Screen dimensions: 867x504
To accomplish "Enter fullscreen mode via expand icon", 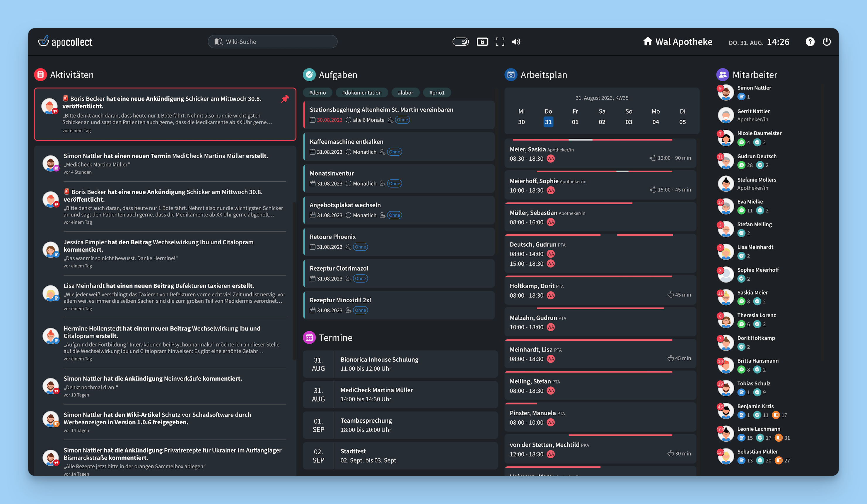I will [x=500, y=42].
